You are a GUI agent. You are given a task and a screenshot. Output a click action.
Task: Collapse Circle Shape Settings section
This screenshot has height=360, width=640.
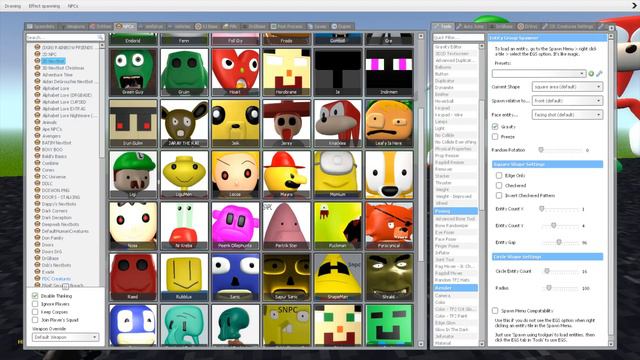tap(547, 257)
